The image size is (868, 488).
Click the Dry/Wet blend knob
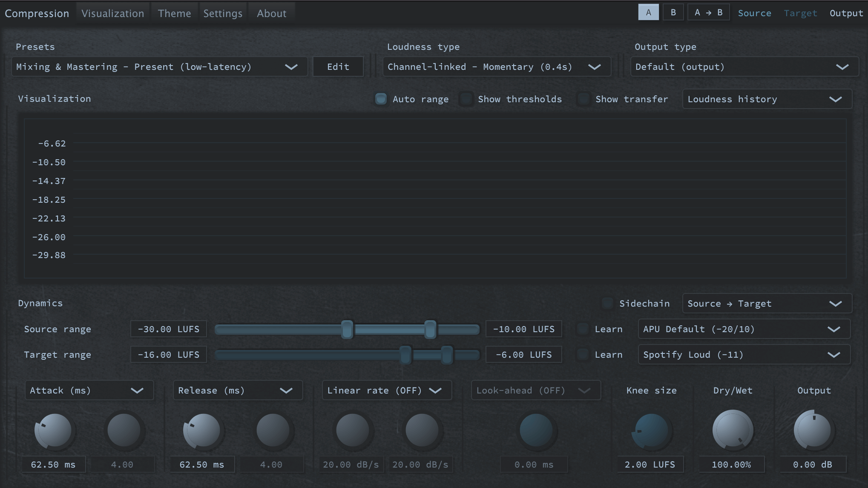tap(732, 428)
